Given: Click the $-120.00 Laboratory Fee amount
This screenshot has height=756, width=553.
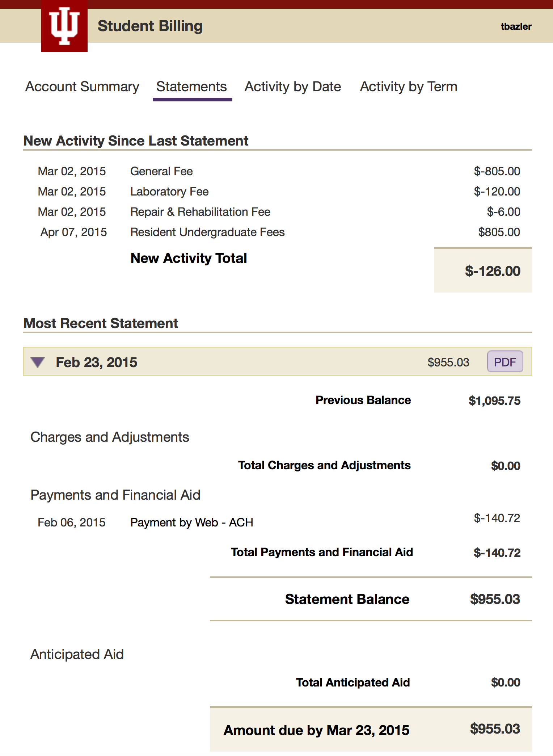Looking at the screenshot, I should [x=497, y=192].
